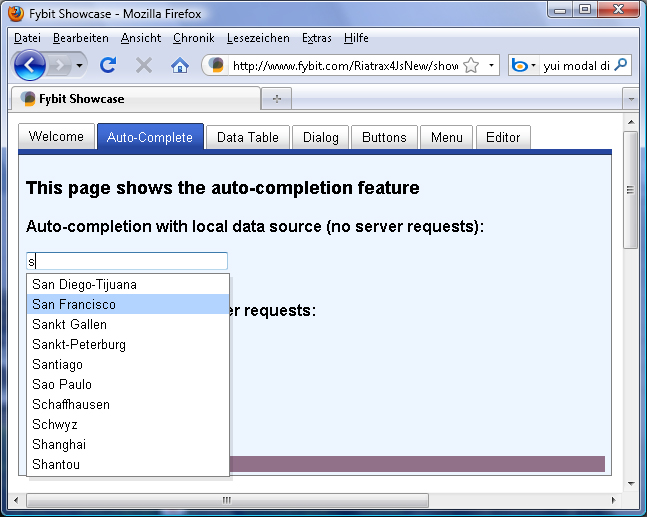The height and width of the screenshot is (517, 647).
Task: Open the list all tabs dropdown
Action: tap(631, 99)
